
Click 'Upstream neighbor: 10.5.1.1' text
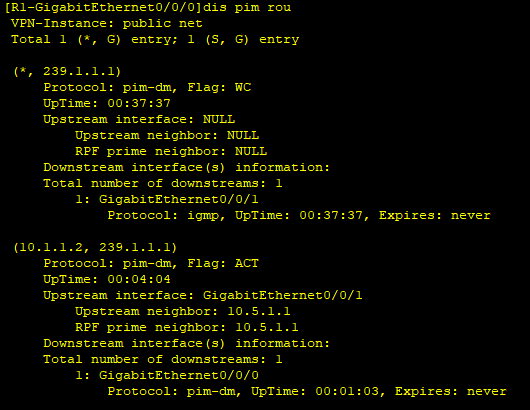pyautogui.click(x=183, y=311)
